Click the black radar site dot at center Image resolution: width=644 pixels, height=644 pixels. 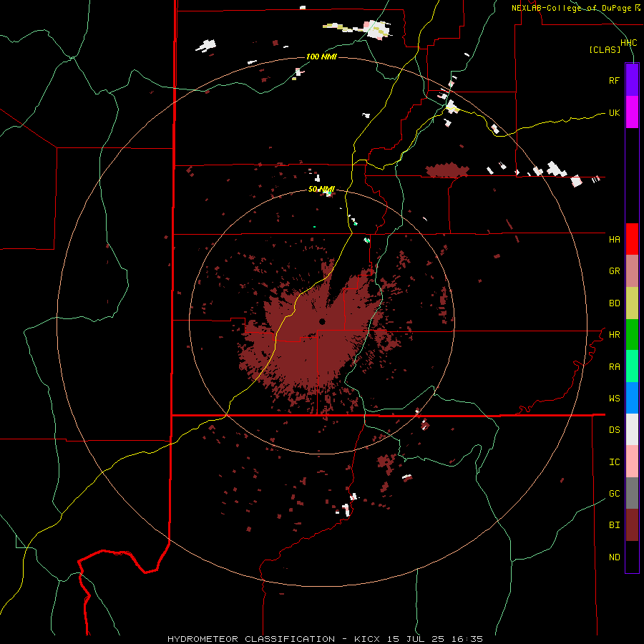pos(322,321)
